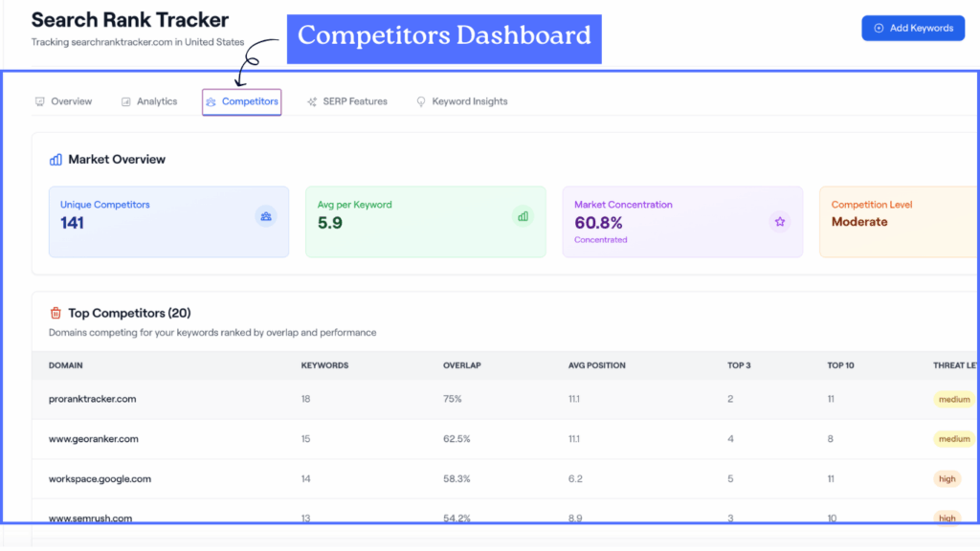Open the www.georanker.com competitor entry
Image resolution: width=980 pixels, height=551 pixels.
point(93,439)
